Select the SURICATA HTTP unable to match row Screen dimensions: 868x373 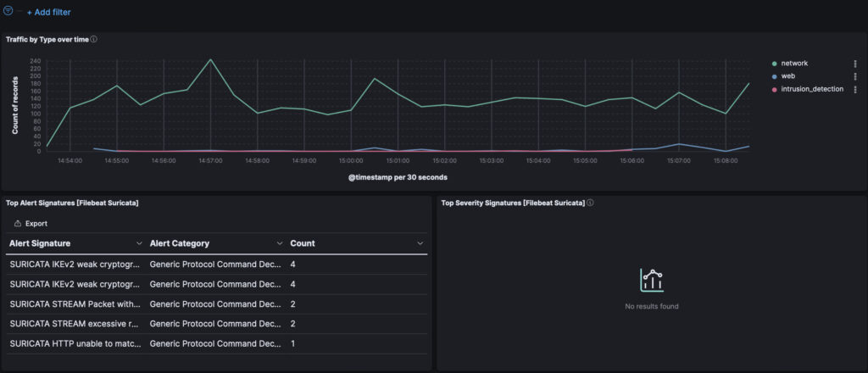pyautogui.click(x=75, y=344)
